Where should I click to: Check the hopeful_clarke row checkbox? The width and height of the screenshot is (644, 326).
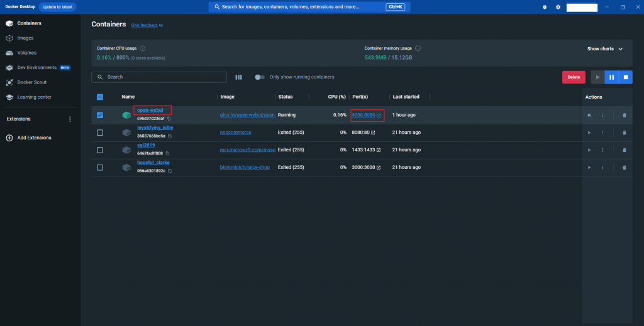[100, 168]
